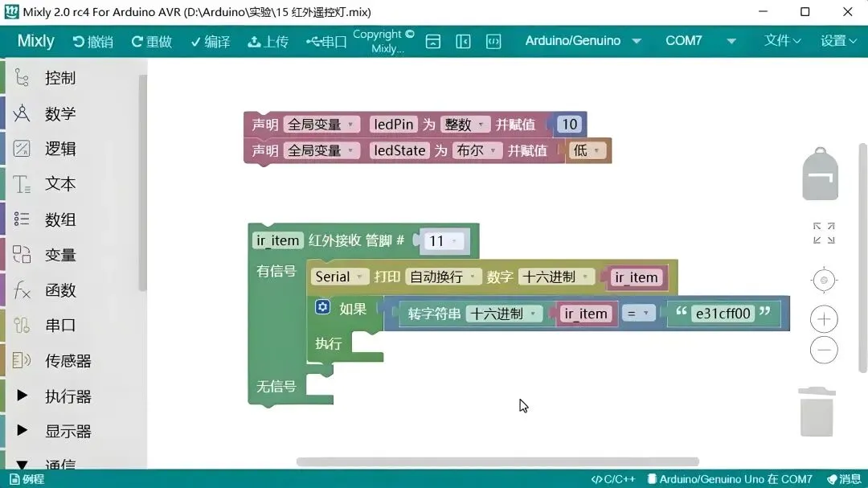The image size is (868, 488).
Task: Open the 整数 type dropdown
Action: (465, 125)
